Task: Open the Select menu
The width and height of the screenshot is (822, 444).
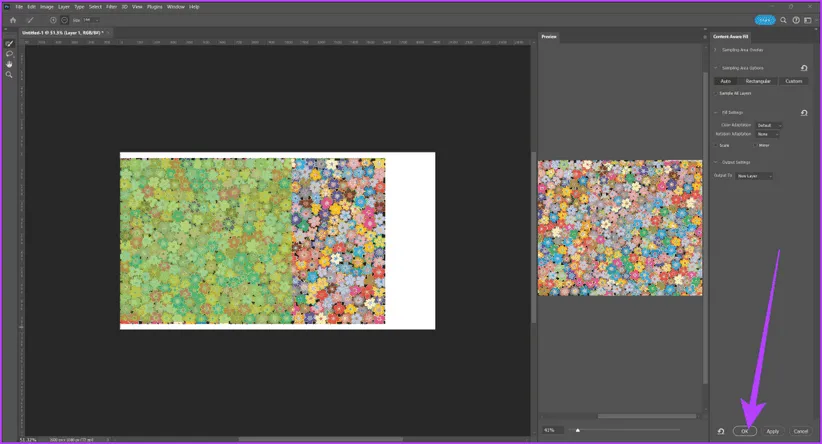Action: pos(95,6)
